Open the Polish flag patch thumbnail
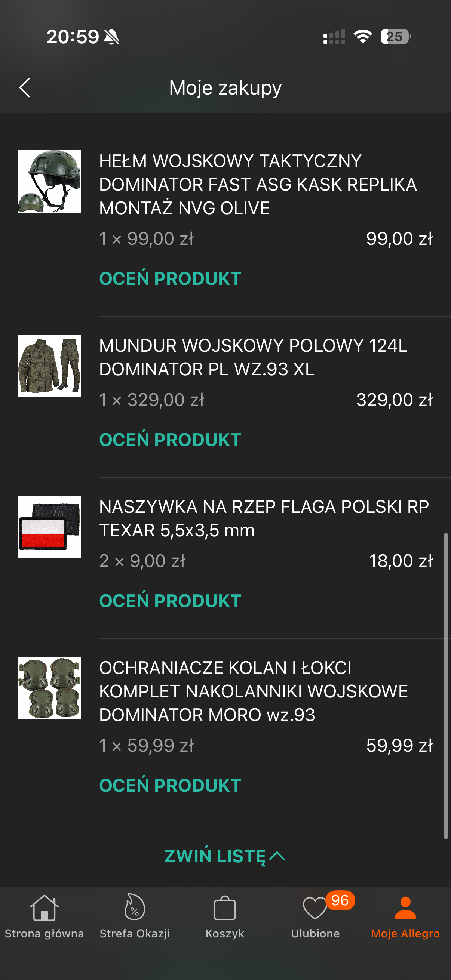451x980 pixels. tap(49, 527)
